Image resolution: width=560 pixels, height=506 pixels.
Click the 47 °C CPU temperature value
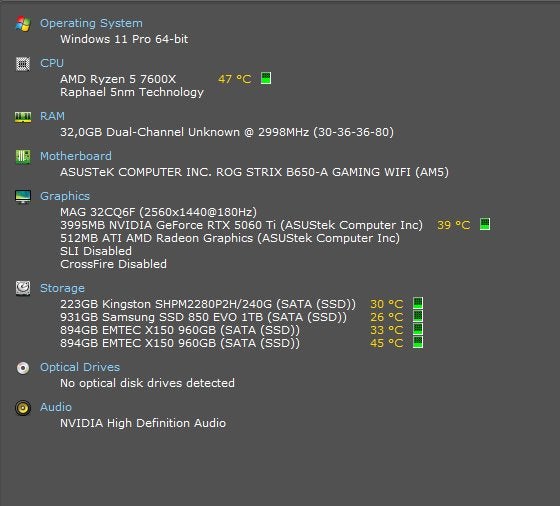tap(235, 79)
